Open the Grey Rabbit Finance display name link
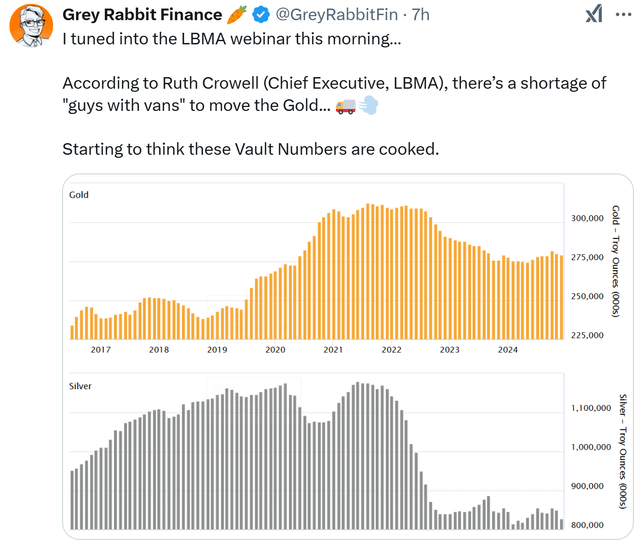The width and height of the screenshot is (640, 550). (142, 15)
